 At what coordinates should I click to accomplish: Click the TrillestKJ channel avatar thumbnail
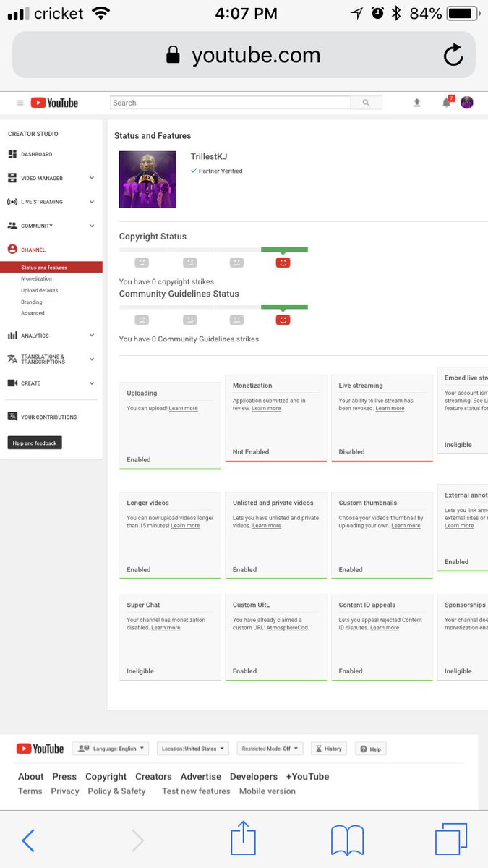coord(147,179)
